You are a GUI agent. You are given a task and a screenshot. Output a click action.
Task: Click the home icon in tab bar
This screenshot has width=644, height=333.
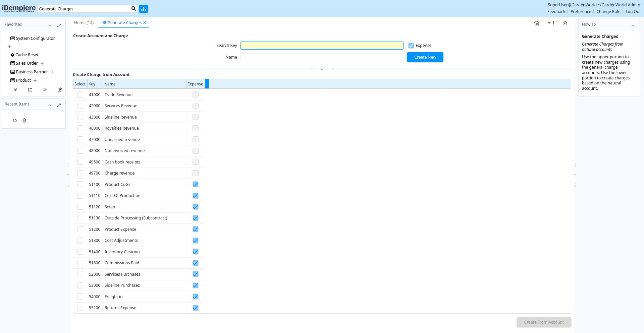pos(537,23)
